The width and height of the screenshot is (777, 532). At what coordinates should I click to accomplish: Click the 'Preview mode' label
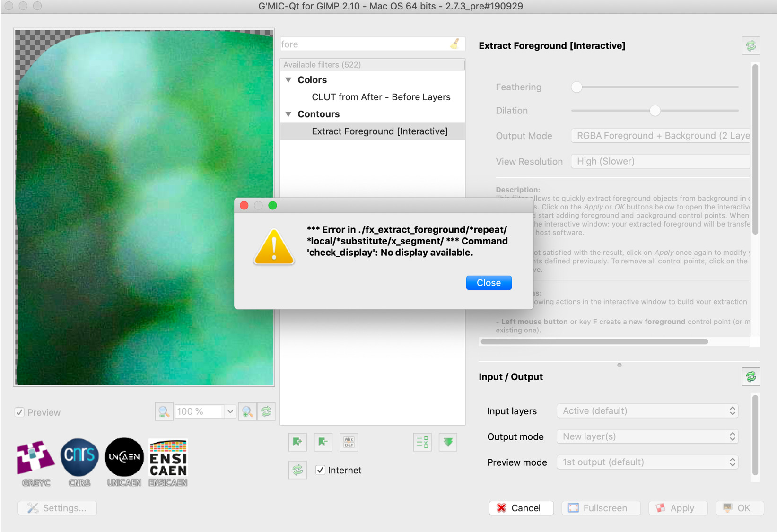click(517, 462)
